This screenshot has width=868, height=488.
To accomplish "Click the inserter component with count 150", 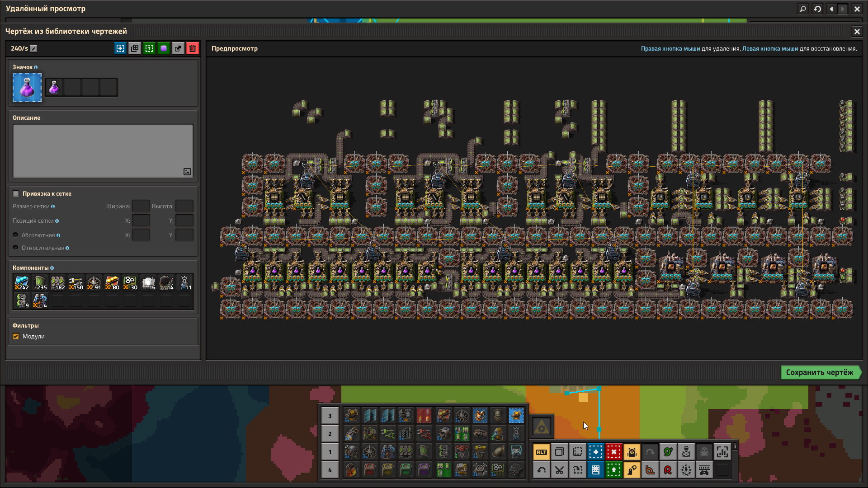I will tap(76, 283).
